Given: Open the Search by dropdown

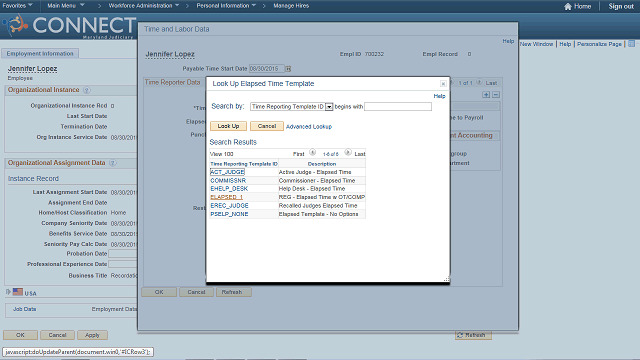Looking at the screenshot, I should (x=329, y=107).
